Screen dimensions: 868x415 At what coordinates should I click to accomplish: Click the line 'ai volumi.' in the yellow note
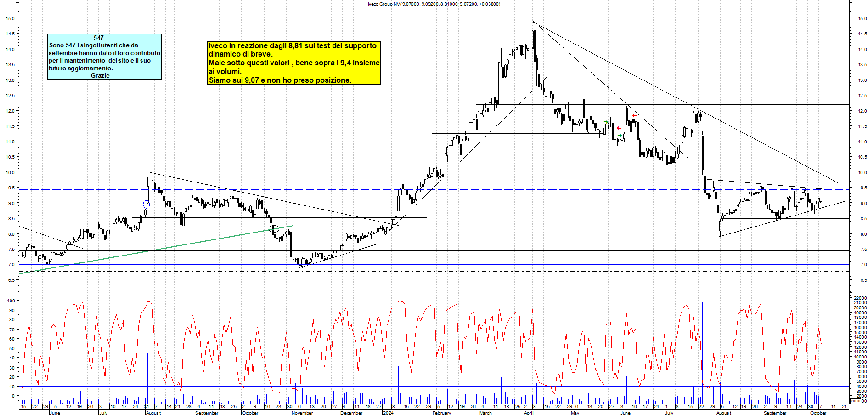pyautogui.click(x=225, y=71)
